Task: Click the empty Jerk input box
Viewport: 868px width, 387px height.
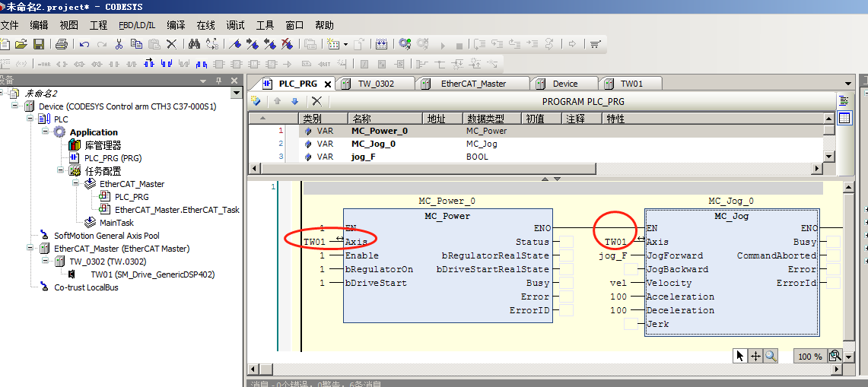Action: 631,325
